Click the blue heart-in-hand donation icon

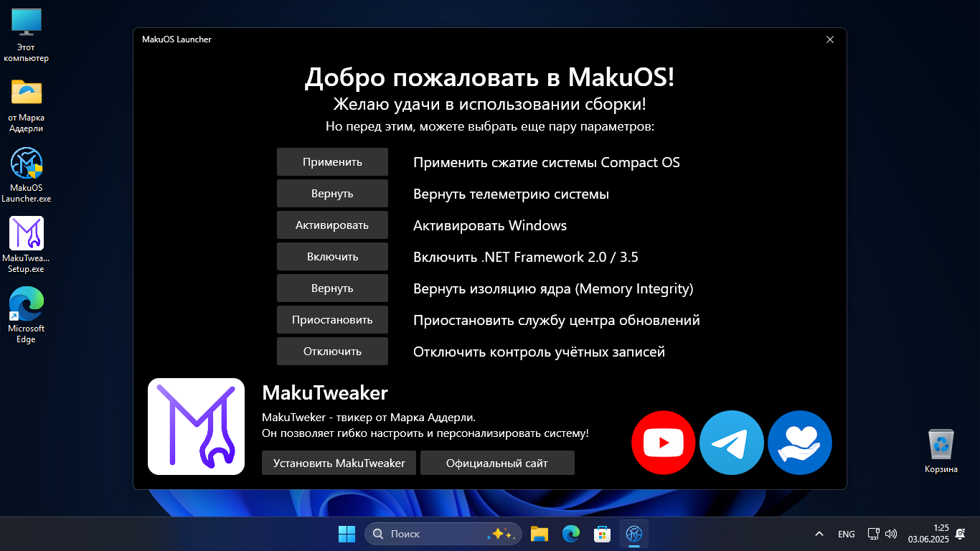800,443
